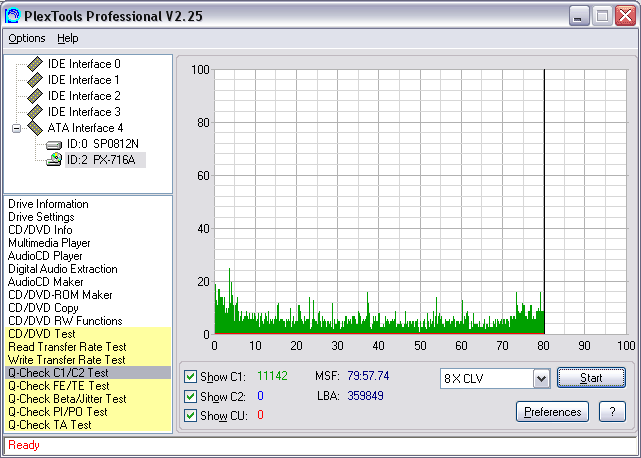Click the CU count value in red
The width and height of the screenshot is (641, 458).
[x=260, y=415]
